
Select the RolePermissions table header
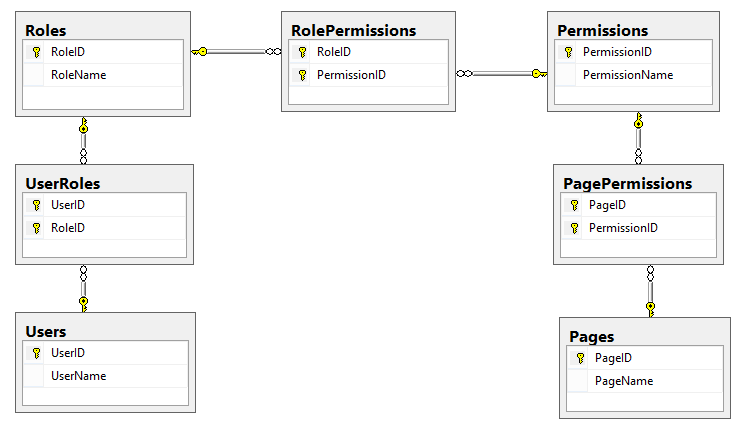[x=367, y=30]
